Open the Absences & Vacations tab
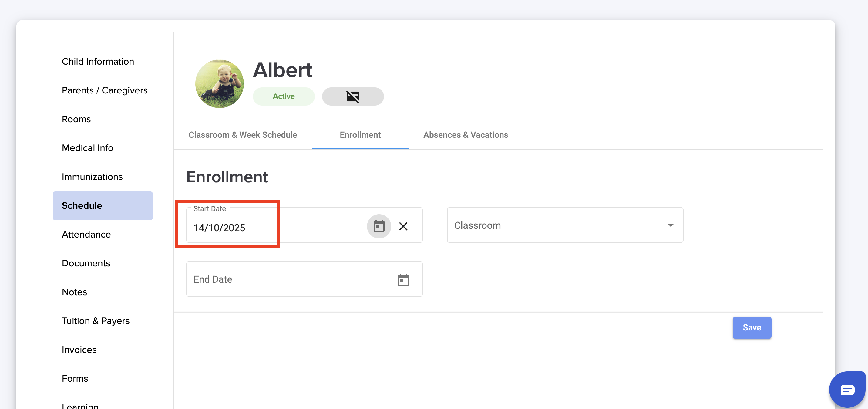Viewport: 868px width, 409px height. coord(465,135)
